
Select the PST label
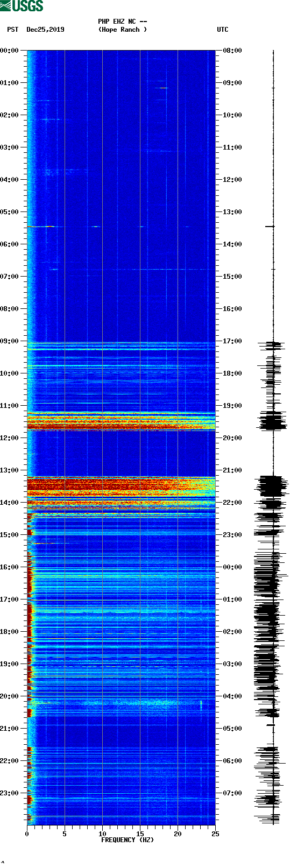click(x=12, y=30)
